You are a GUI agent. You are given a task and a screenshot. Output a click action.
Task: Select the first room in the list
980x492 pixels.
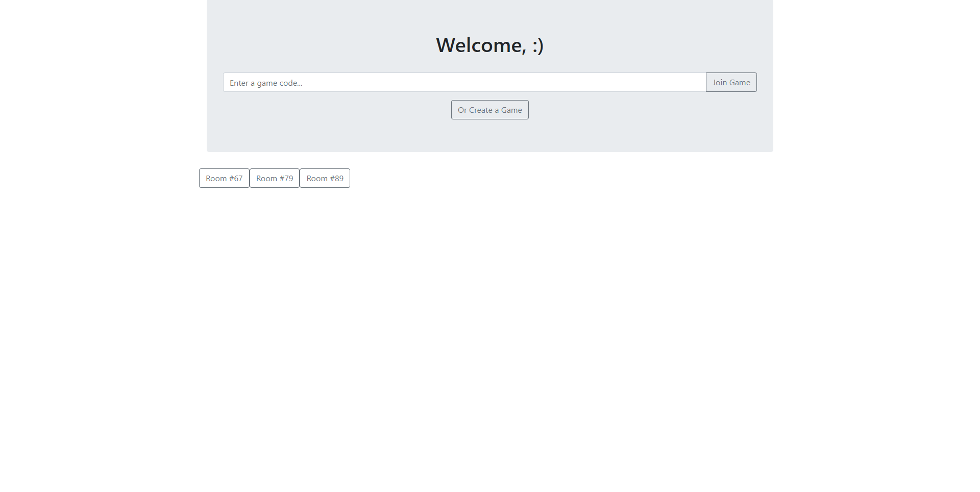click(x=224, y=179)
